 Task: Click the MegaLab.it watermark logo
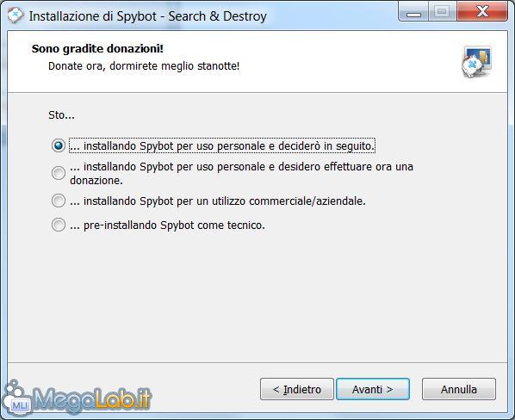(x=77, y=398)
